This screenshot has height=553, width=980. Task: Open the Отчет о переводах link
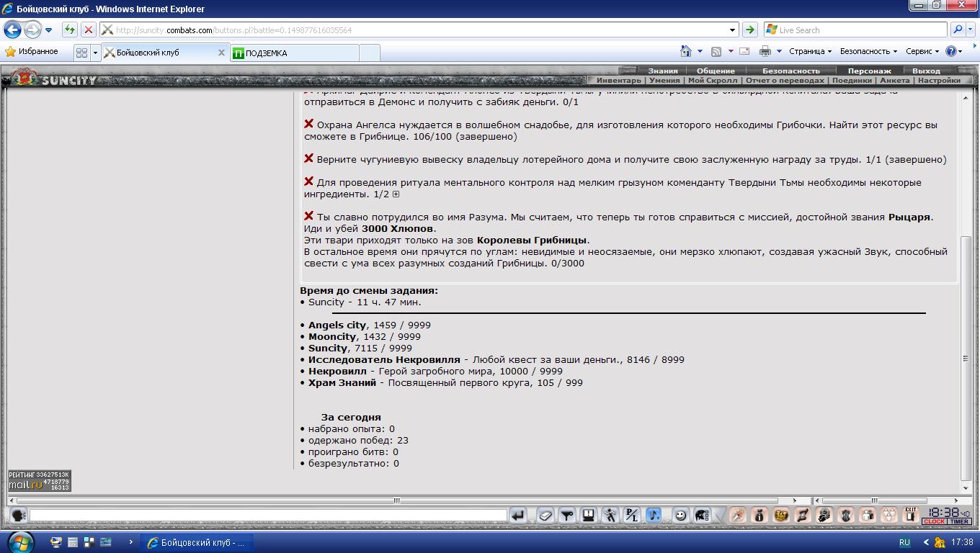(785, 81)
